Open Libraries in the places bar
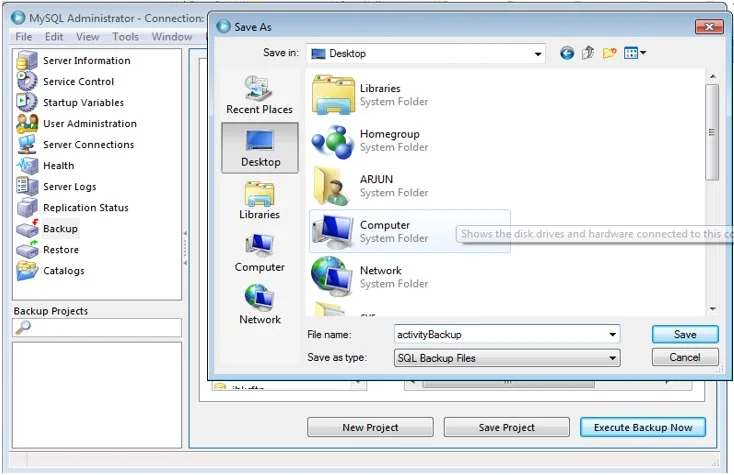The height and width of the screenshot is (475, 734). tap(259, 200)
